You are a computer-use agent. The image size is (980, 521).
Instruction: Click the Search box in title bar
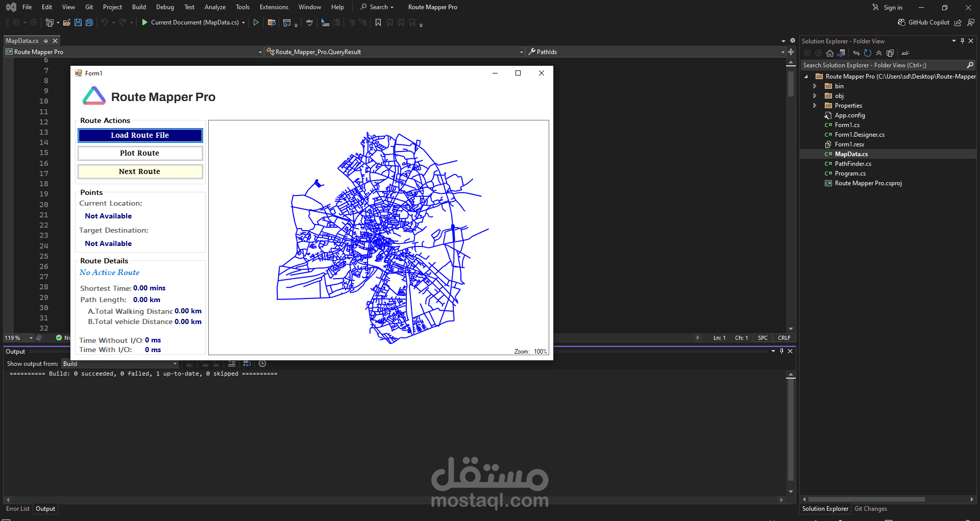coord(377,7)
